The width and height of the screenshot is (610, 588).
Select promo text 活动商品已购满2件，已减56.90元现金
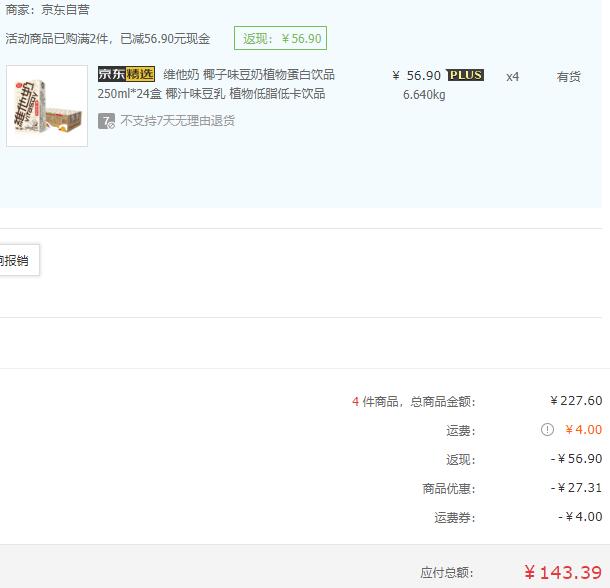coord(108,39)
